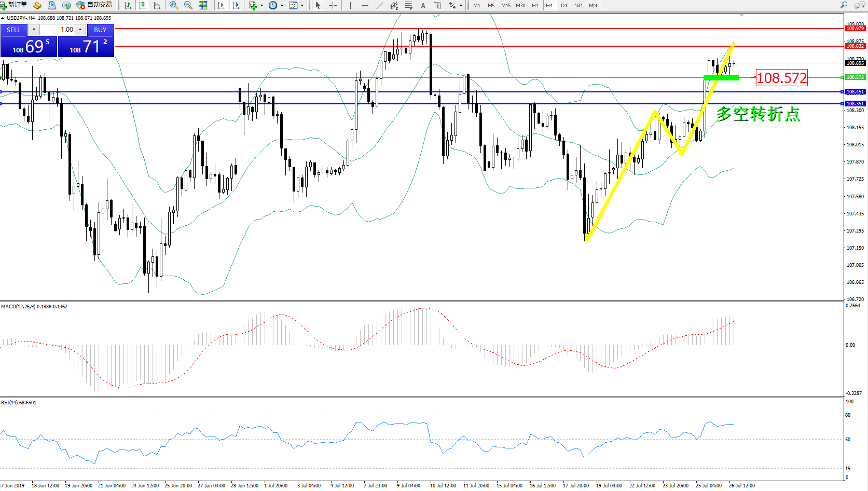Select the text label tool
Viewport: 868px width, 491px height.
(437, 5)
